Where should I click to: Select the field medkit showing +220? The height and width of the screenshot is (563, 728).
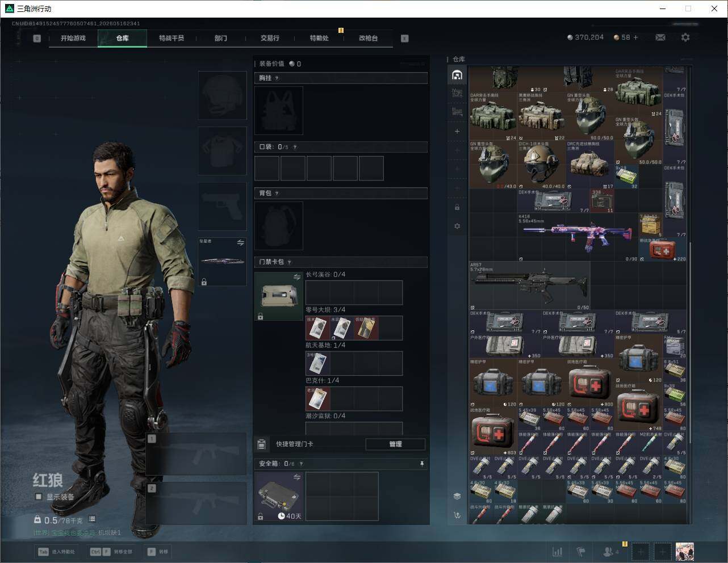(663, 250)
